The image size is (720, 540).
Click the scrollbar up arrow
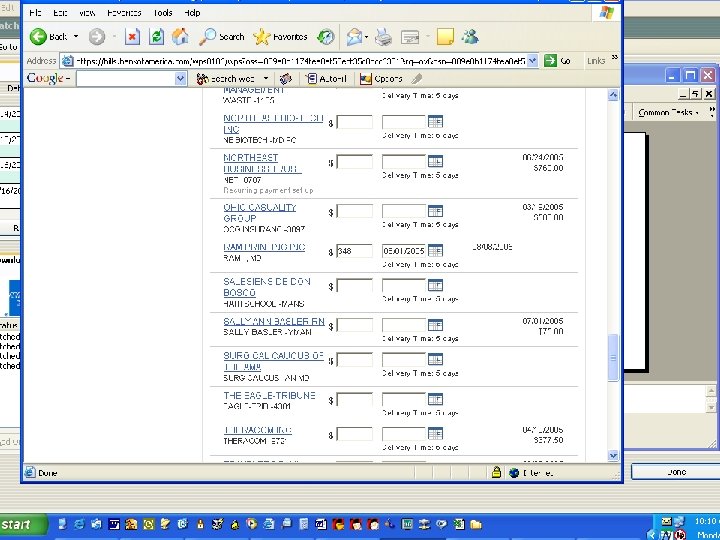point(613,95)
